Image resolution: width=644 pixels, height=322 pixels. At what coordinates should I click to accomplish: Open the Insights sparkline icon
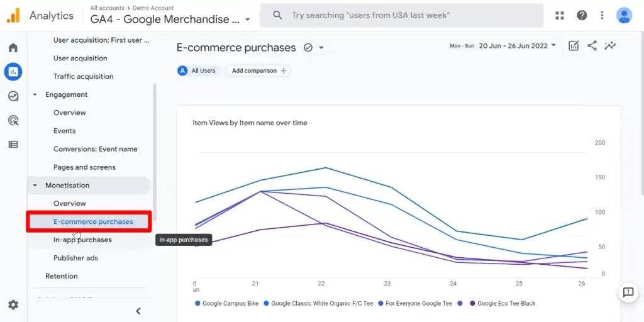[x=610, y=45]
